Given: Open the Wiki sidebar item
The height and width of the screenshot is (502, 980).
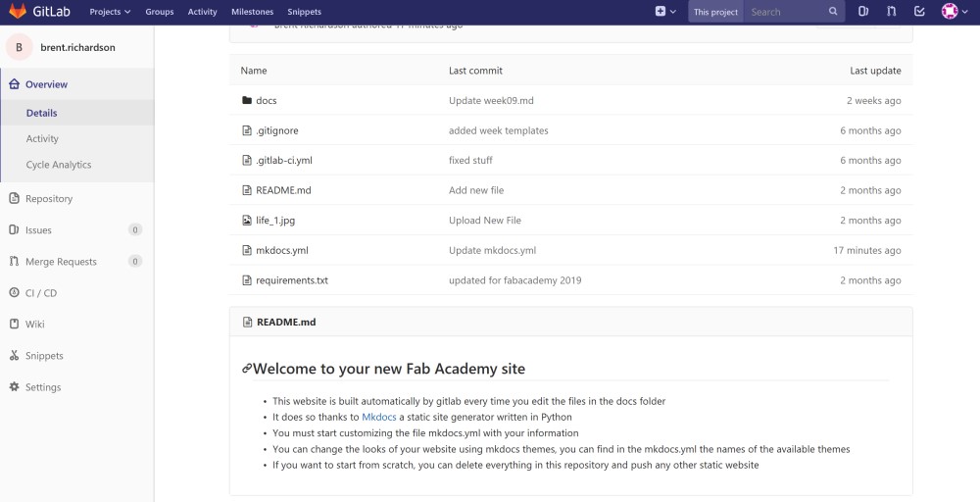Looking at the screenshot, I should 35,325.
